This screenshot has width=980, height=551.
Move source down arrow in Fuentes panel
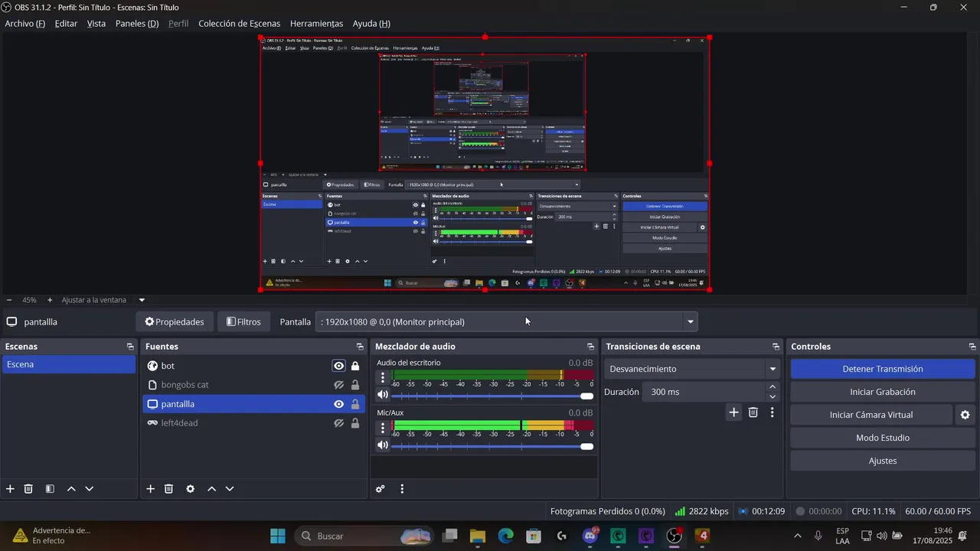click(230, 489)
